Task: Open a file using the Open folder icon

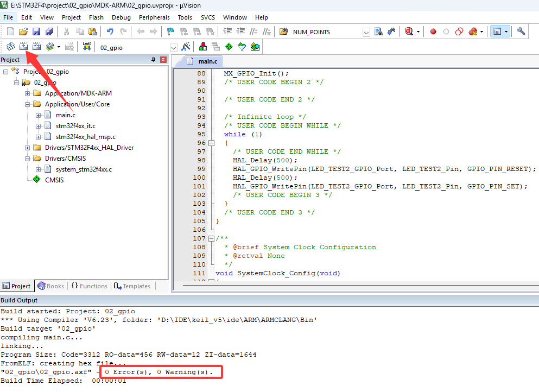Action: (x=23, y=31)
